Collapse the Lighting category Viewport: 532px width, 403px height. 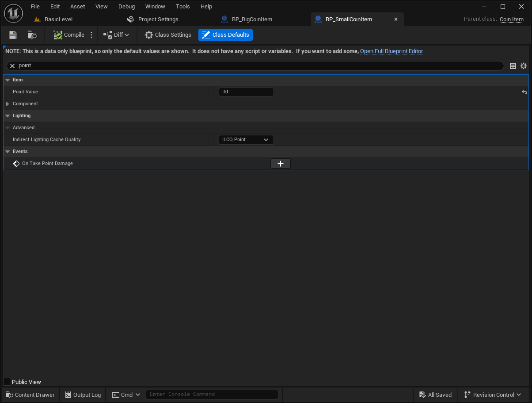coord(8,116)
